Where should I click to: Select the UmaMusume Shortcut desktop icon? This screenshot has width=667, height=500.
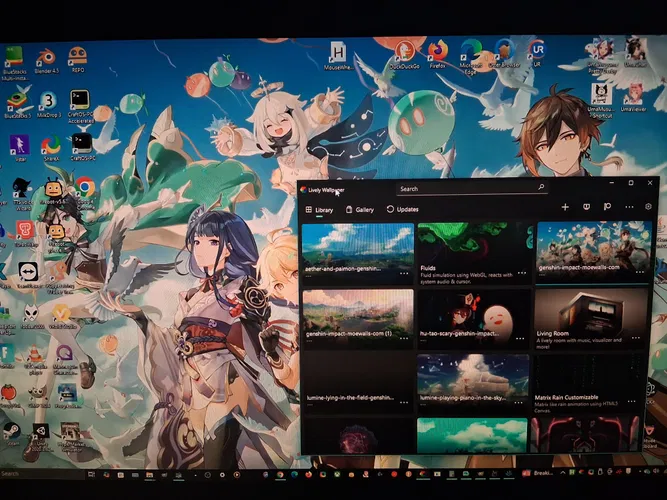pyautogui.click(x=600, y=101)
